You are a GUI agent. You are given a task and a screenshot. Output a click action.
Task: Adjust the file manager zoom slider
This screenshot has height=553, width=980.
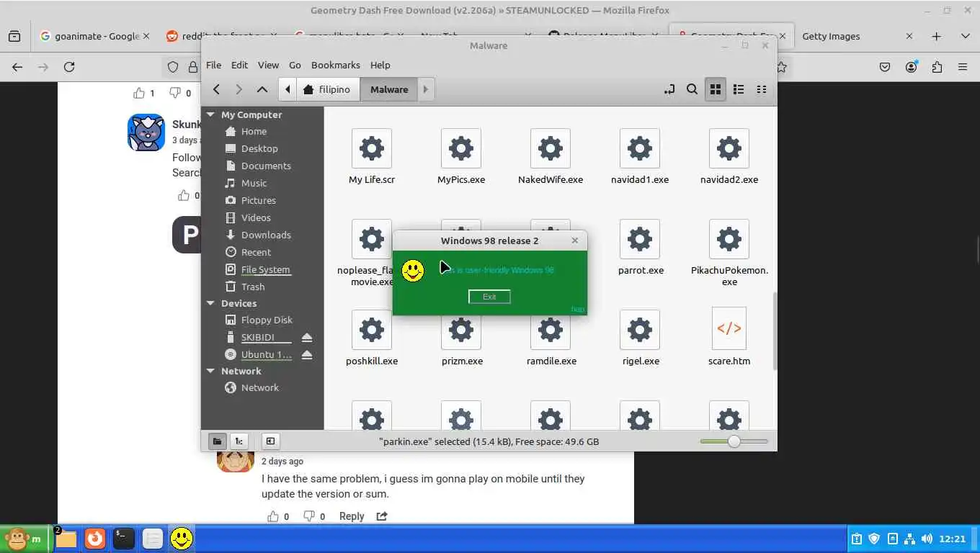point(734,441)
